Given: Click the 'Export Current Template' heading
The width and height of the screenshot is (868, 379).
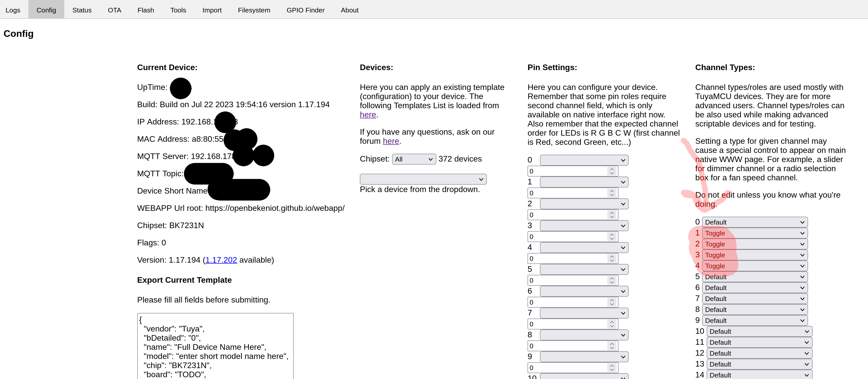Looking at the screenshot, I should click(184, 280).
